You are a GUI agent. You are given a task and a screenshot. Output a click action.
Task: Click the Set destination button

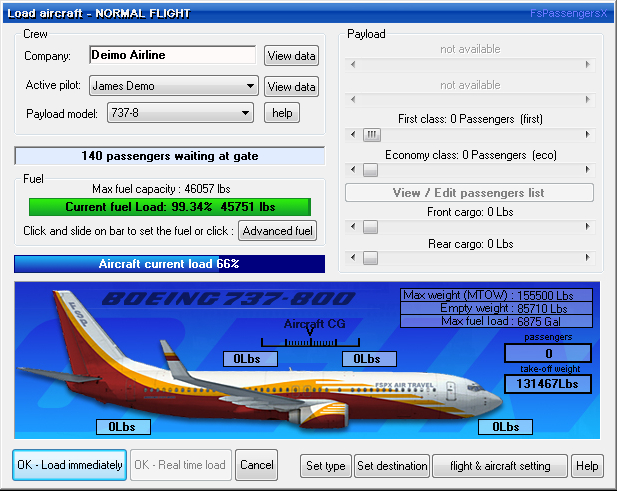click(x=392, y=466)
